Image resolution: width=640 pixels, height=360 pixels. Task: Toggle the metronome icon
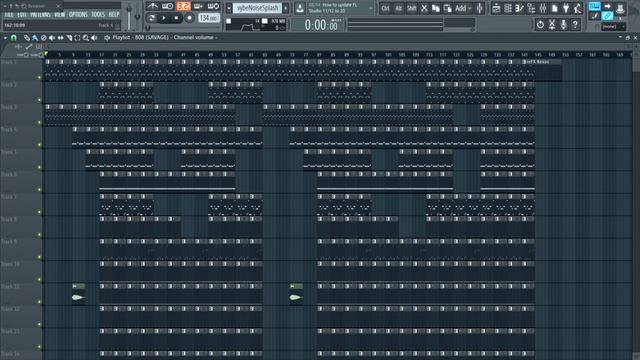[x=153, y=7]
